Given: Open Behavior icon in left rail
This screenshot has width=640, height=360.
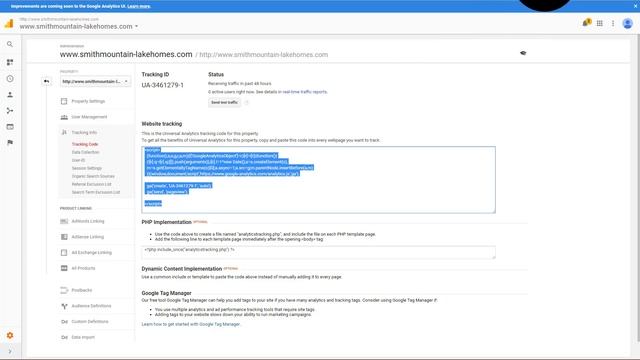Looking at the screenshot, I should click(x=10, y=127).
